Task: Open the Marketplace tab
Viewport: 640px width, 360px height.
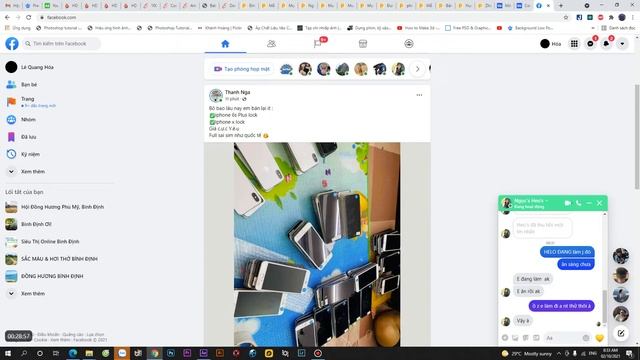Action: tap(363, 44)
